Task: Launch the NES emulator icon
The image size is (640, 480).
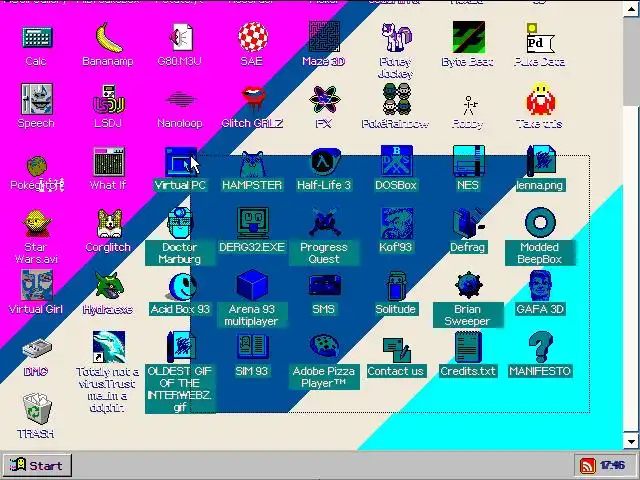Action: coord(468,161)
